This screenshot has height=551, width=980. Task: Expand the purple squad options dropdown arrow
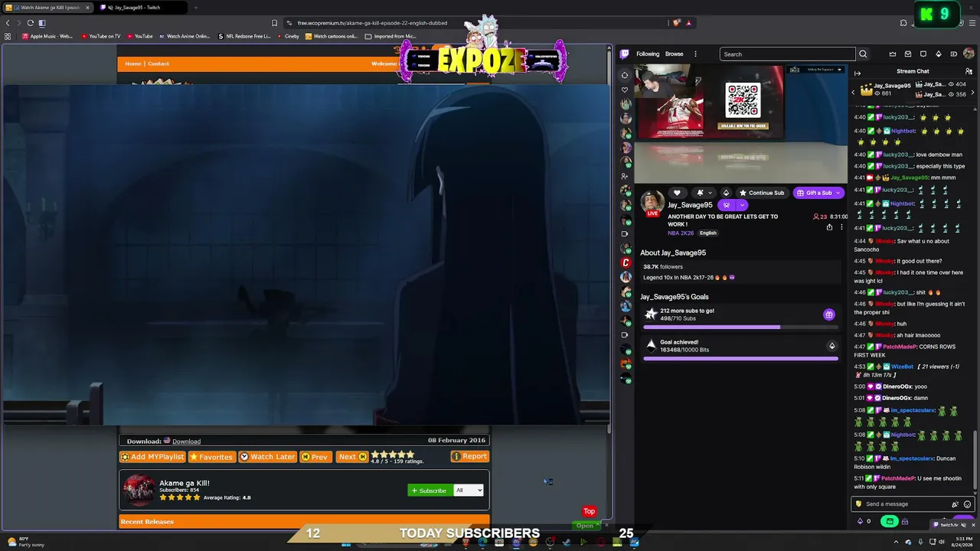pyautogui.click(x=742, y=205)
